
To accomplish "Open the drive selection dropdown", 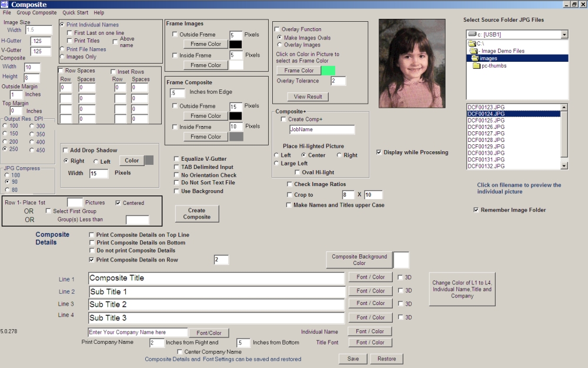I will coord(564,35).
